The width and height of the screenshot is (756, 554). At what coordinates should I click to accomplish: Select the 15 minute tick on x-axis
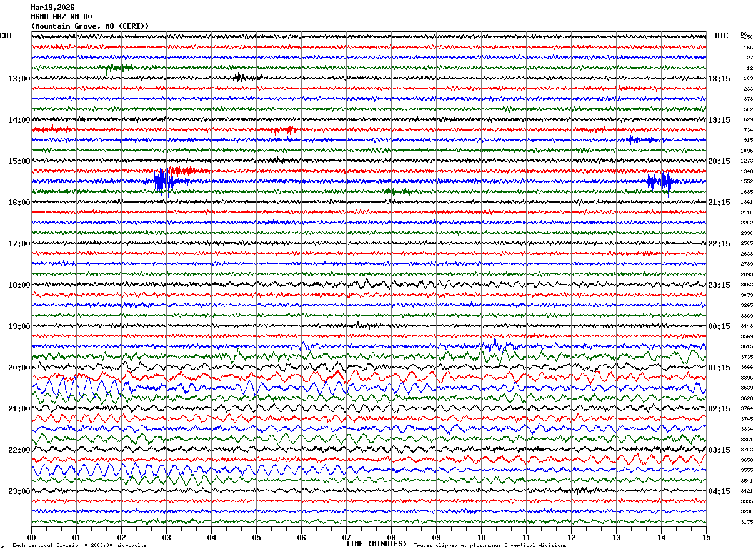pyautogui.click(x=705, y=537)
